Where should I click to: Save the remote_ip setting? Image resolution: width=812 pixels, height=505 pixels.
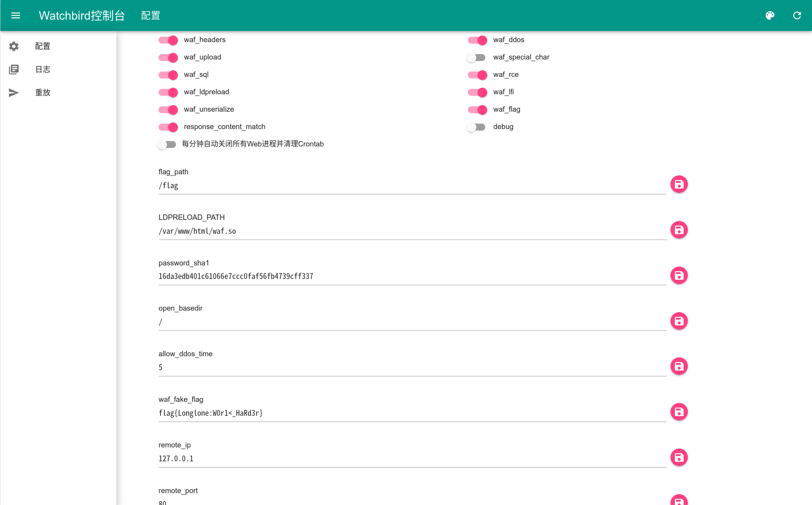point(679,457)
